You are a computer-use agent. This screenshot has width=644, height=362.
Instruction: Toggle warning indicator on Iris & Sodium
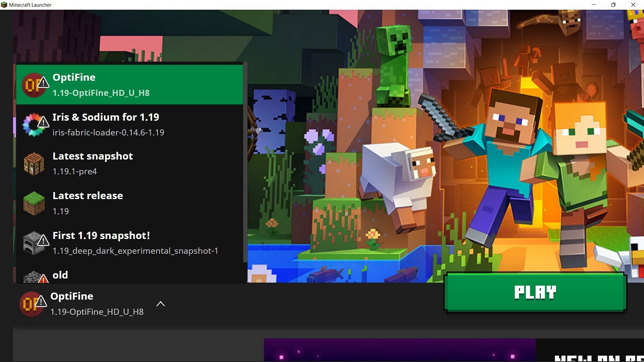click(43, 122)
